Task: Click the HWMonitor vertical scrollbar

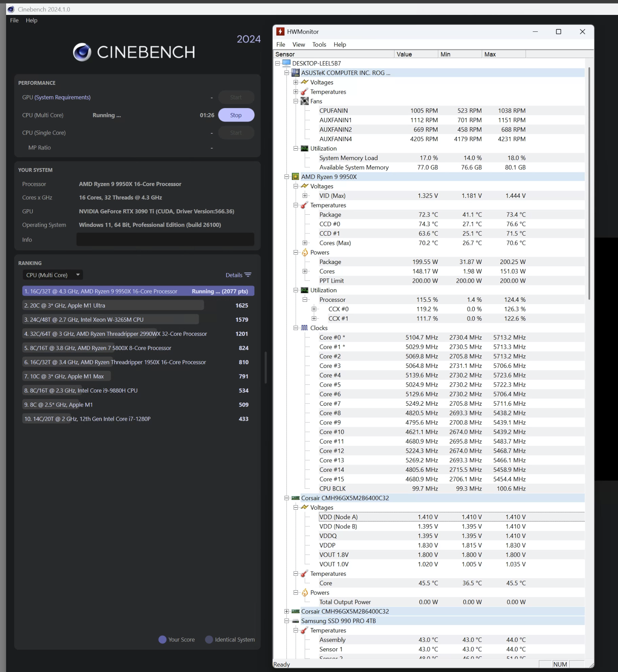Action: 589,183
